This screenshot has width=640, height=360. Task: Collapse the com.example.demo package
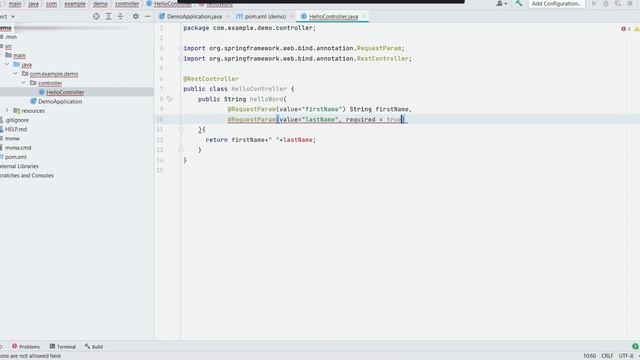16,74
